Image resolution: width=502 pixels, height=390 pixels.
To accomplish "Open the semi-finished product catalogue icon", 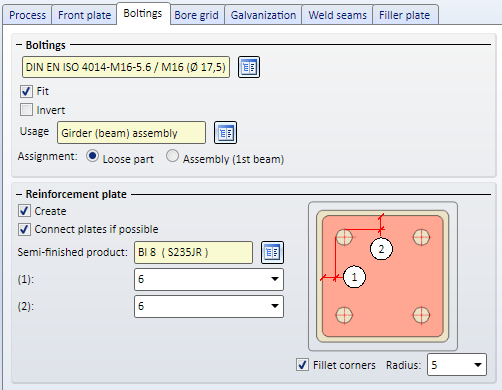I will tap(272, 252).
